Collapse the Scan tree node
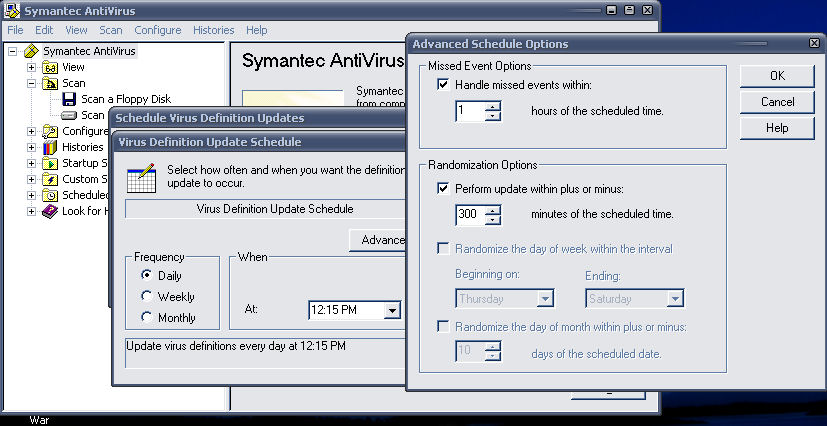 click(32, 83)
